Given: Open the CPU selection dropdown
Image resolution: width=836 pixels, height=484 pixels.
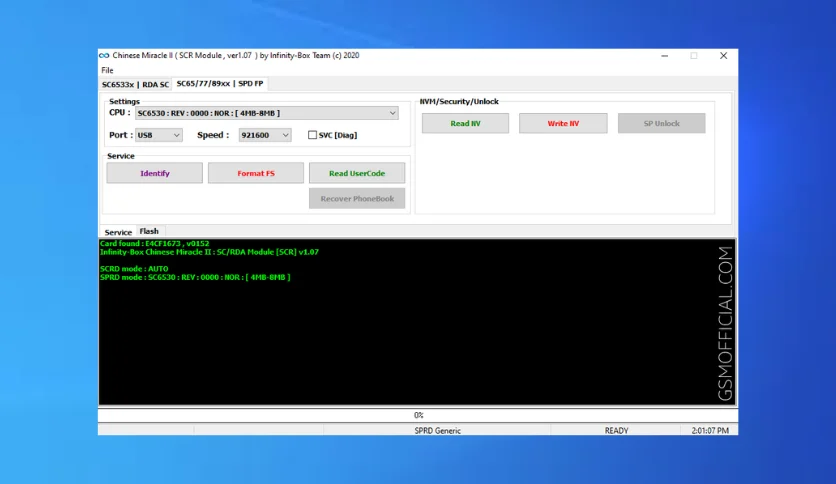Looking at the screenshot, I should coord(267,113).
